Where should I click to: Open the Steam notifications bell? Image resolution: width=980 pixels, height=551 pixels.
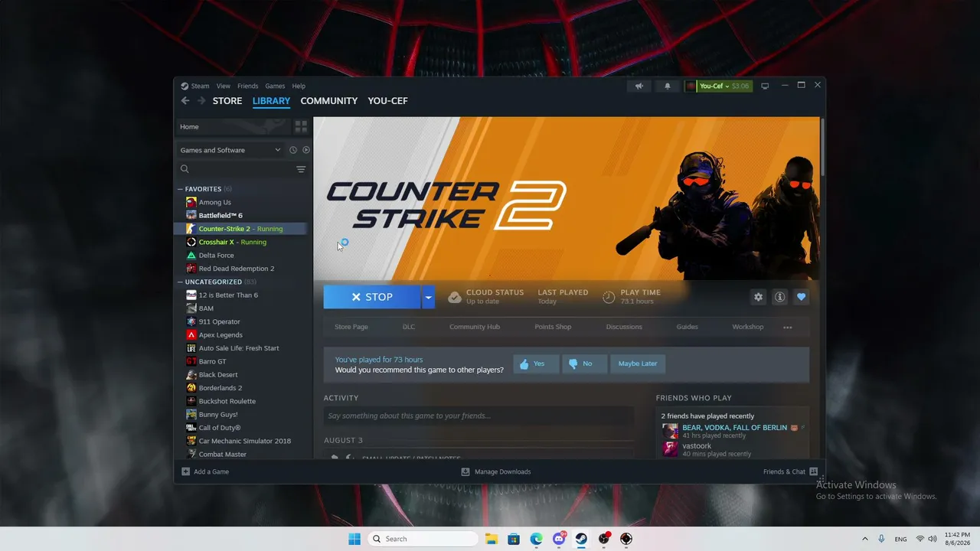668,86
